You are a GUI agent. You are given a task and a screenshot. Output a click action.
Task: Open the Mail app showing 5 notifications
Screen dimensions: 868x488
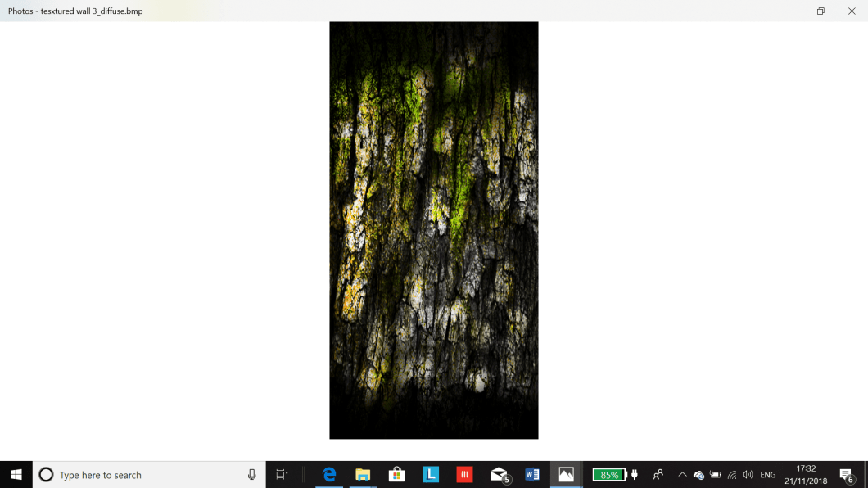pyautogui.click(x=499, y=474)
